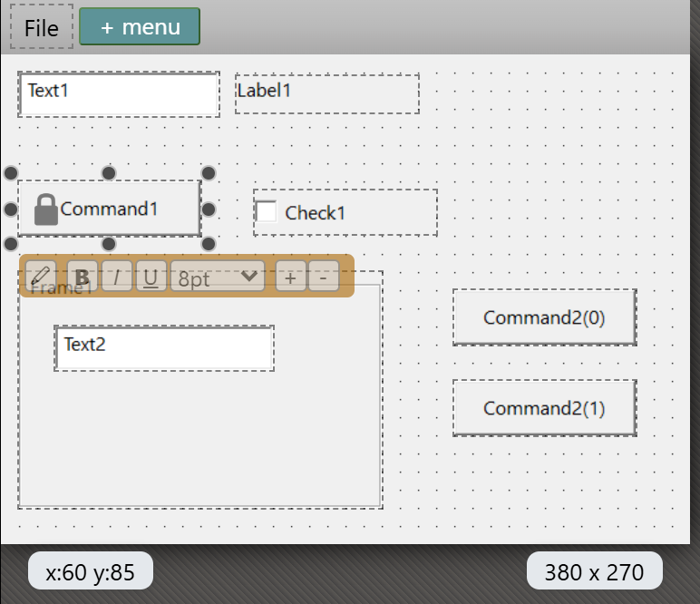
Task: Increase font size with plus button
Action: point(291,277)
